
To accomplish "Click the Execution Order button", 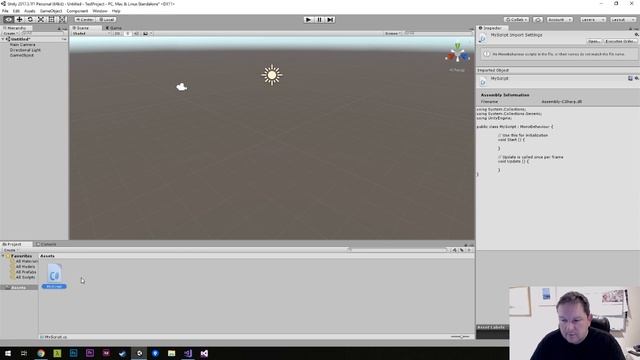I will (620, 41).
